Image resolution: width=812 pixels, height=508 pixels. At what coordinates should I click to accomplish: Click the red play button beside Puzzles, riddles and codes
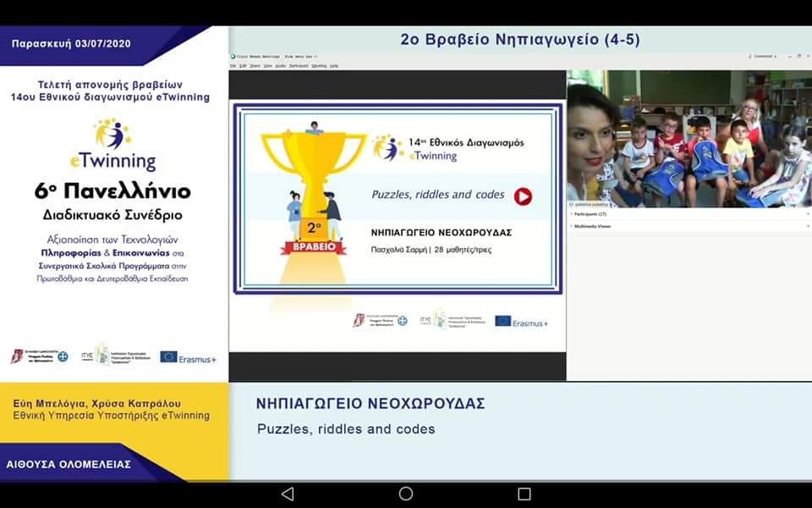point(523,196)
